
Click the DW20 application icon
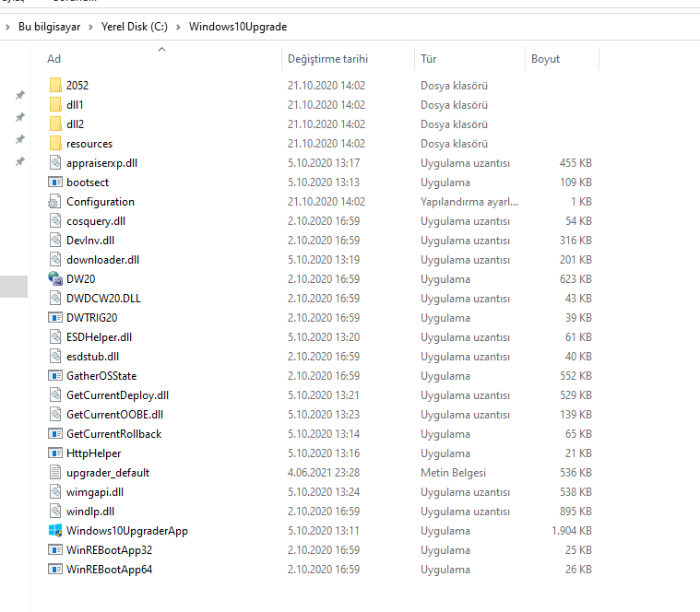55,278
